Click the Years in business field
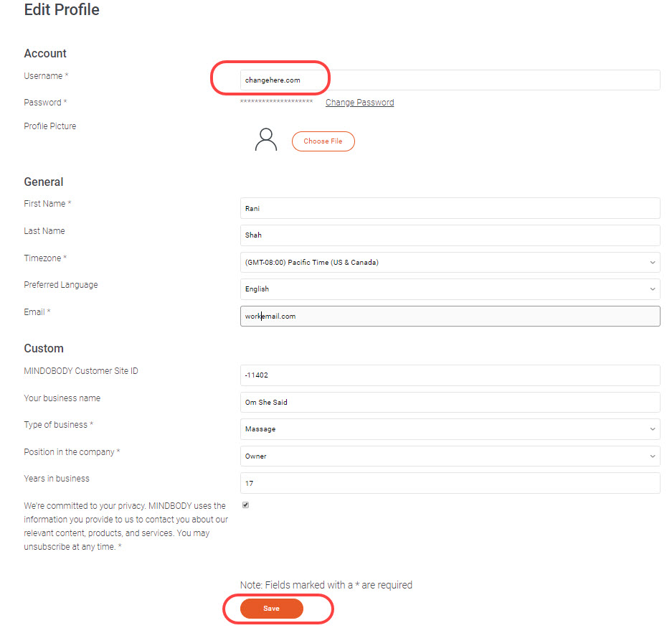The height and width of the screenshot is (628, 672). 449,484
